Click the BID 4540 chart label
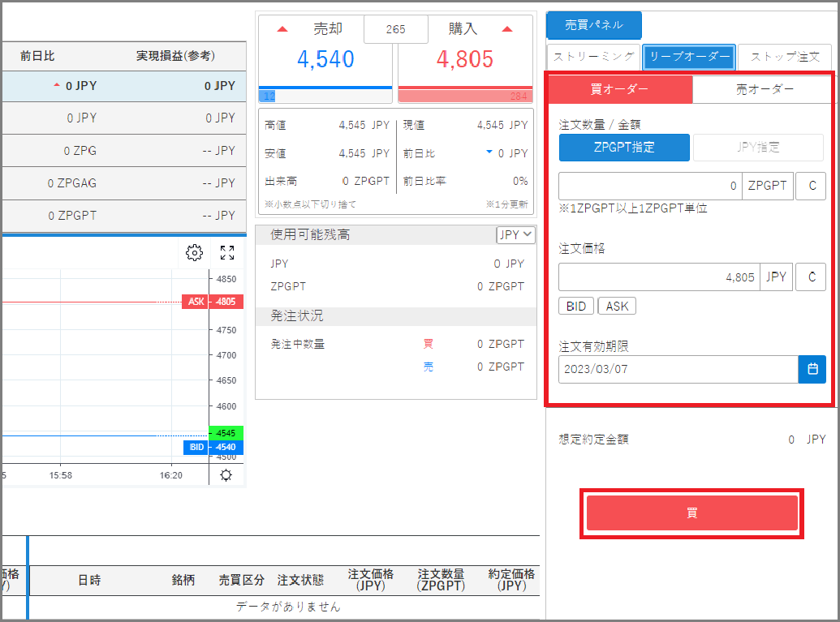The height and width of the screenshot is (622, 840). [x=213, y=447]
